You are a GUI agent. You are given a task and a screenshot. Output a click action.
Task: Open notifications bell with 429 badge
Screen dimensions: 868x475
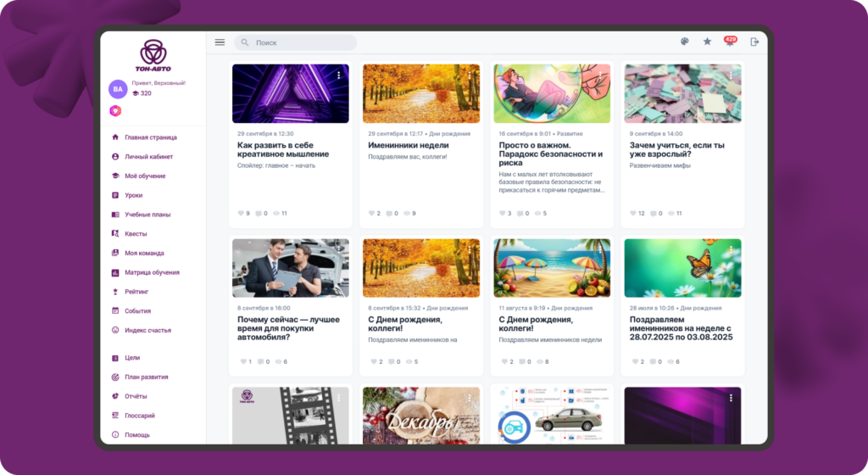pyautogui.click(x=730, y=42)
